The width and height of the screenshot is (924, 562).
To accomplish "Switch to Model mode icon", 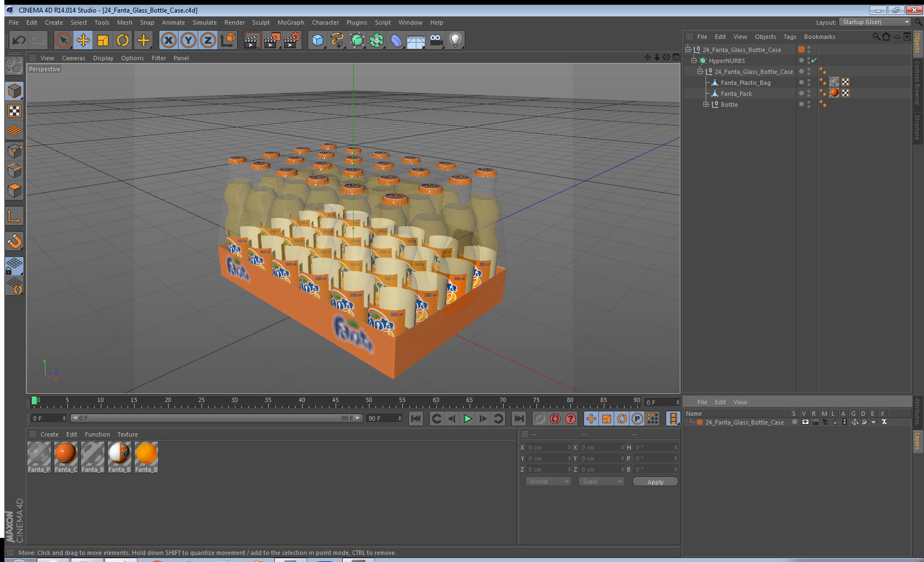I will point(14,91).
